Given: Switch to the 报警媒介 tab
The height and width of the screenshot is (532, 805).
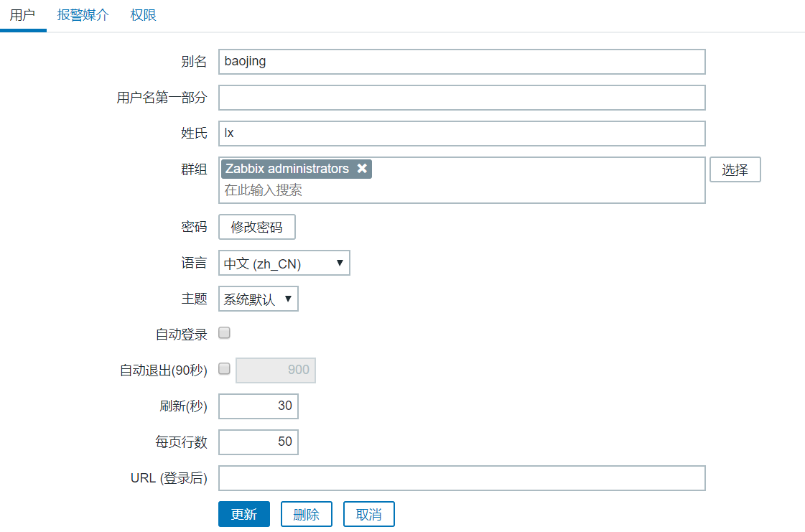Looking at the screenshot, I should coord(83,15).
